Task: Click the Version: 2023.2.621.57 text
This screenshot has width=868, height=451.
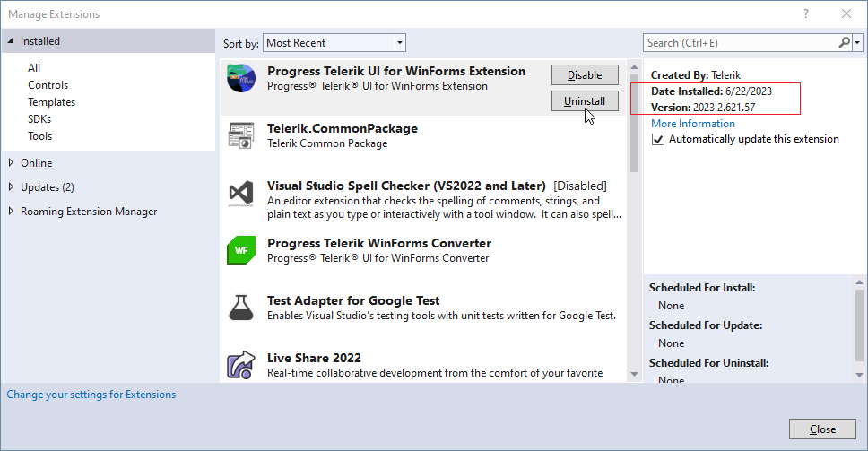Action: [703, 108]
